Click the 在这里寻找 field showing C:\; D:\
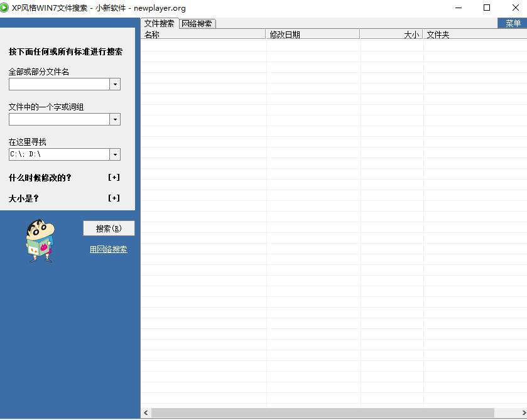 click(59, 154)
